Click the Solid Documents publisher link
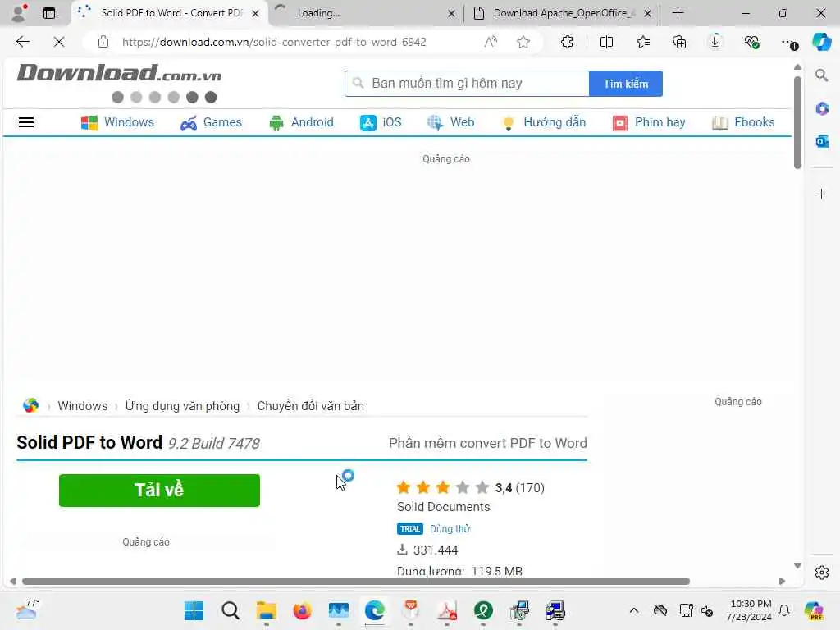This screenshot has width=840, height=630. click(443, 507)
